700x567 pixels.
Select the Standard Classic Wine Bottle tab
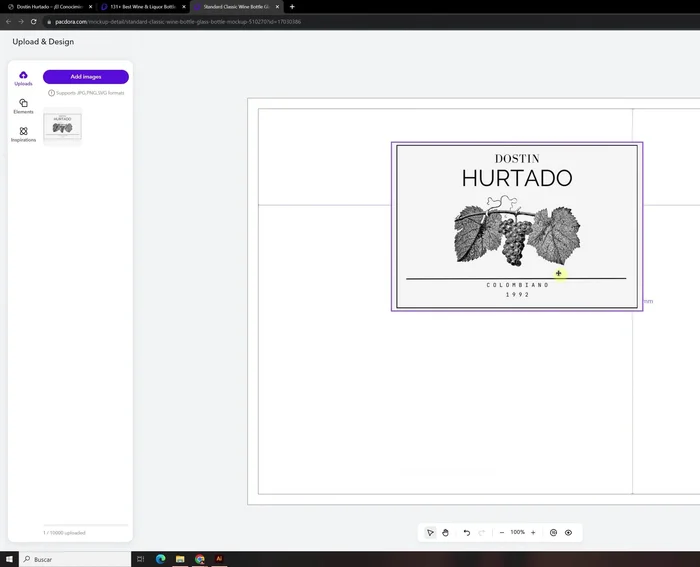pos(237,7)
